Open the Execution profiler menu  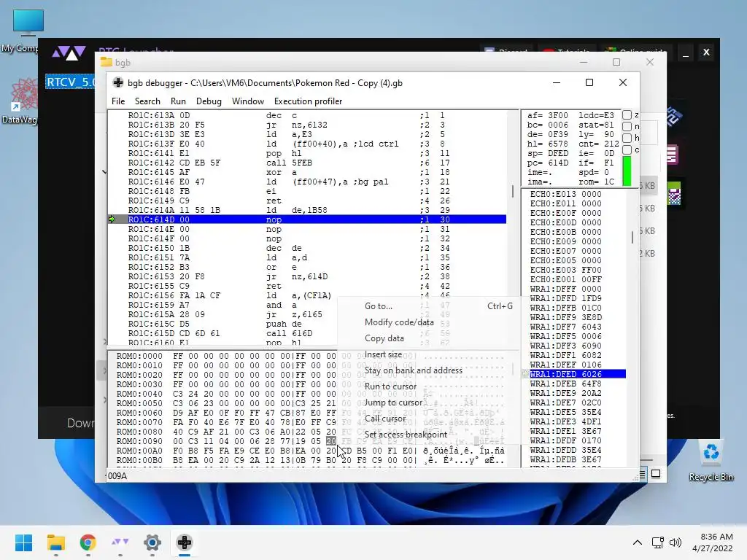click(309, 101)
